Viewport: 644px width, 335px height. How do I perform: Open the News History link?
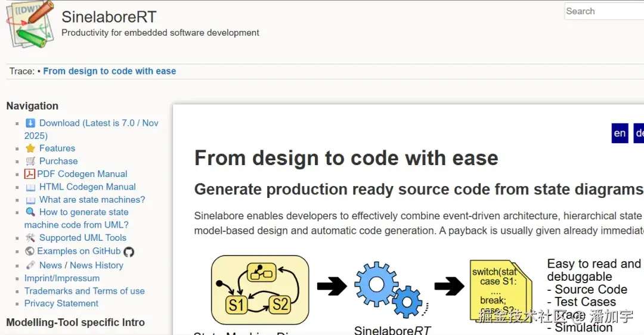click(x=97, y=265)
